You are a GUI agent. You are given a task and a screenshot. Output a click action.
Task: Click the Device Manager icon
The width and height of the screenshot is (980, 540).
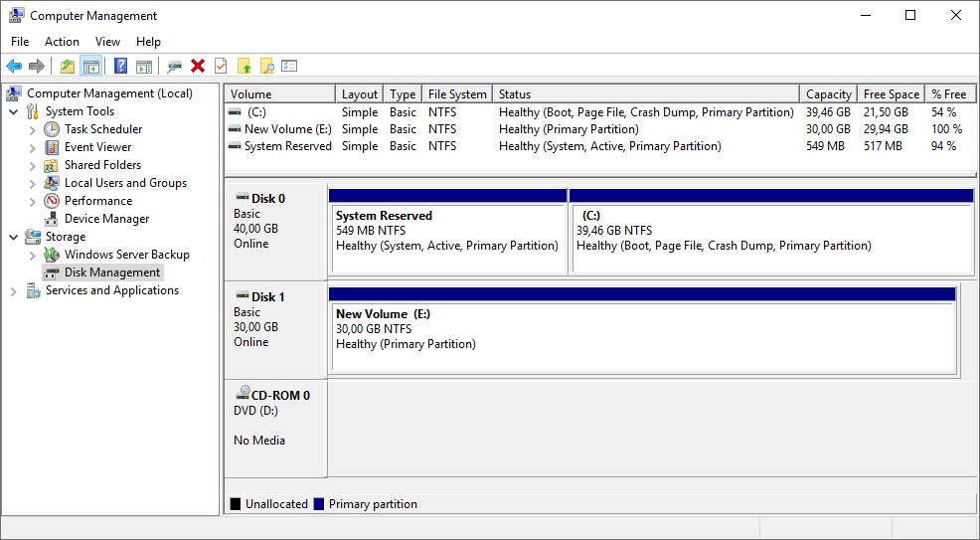click(x=52, y=219)
